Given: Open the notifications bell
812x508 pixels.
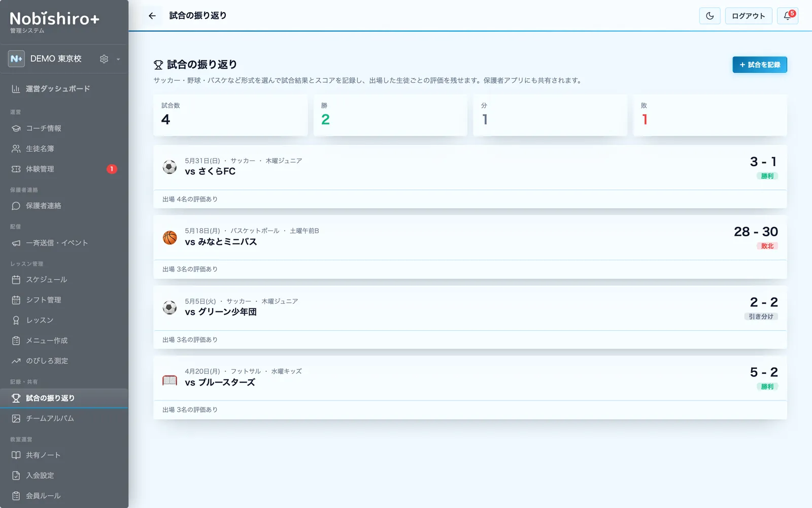Looking at the screenshot, I should pyautogui.click(x=788, y=16).
